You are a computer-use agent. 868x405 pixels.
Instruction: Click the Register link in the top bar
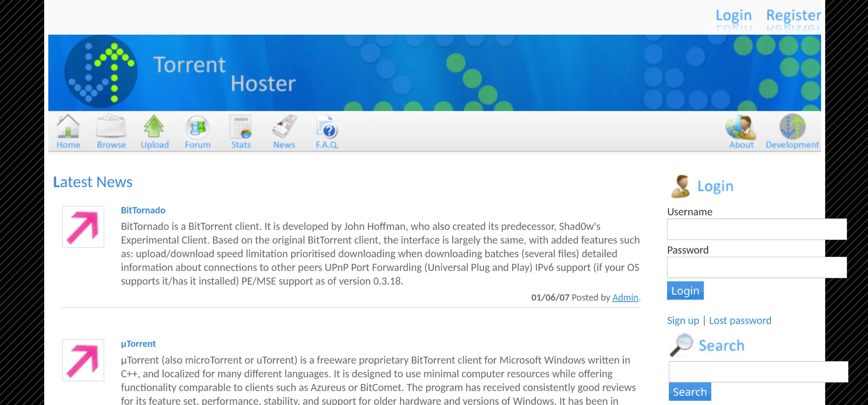[x=793, y=16]
